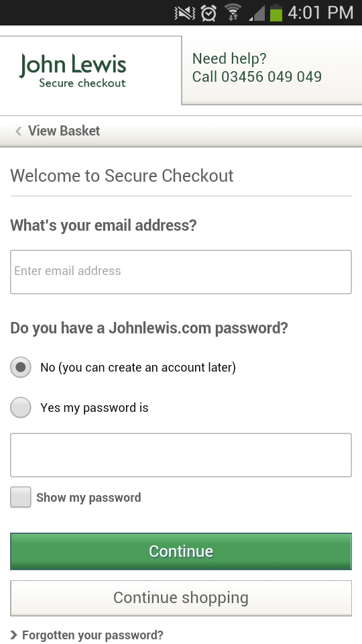Tap the Secure checkout header label
This screenshot has width=362, height=644.
click(82, 83)
